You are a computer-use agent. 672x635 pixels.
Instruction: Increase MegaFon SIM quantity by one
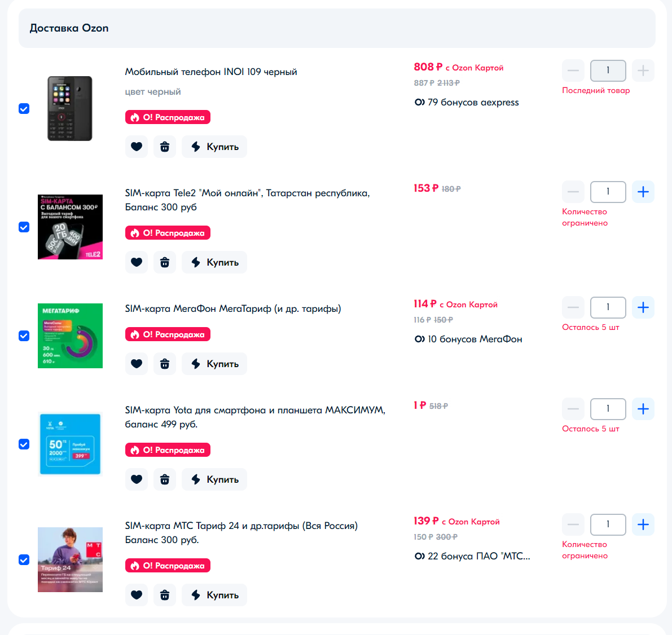(x=643, y=307)
